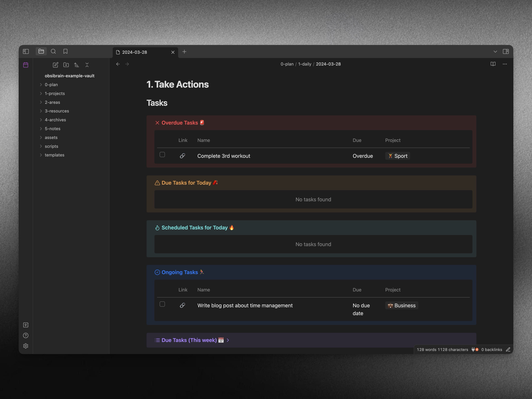Open a new tab with plus button
532x399 pixels.
[x=184, y=52]
